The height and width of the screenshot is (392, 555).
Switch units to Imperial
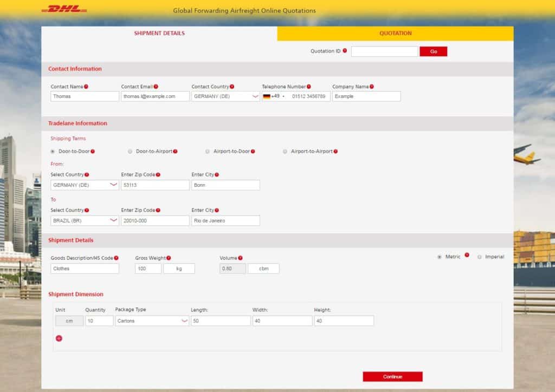point(479,257)
